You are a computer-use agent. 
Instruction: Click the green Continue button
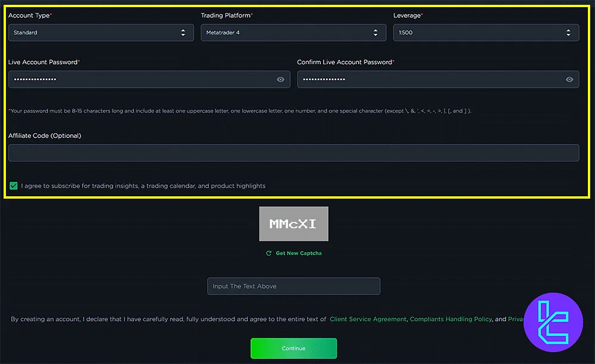coord(294,349)
